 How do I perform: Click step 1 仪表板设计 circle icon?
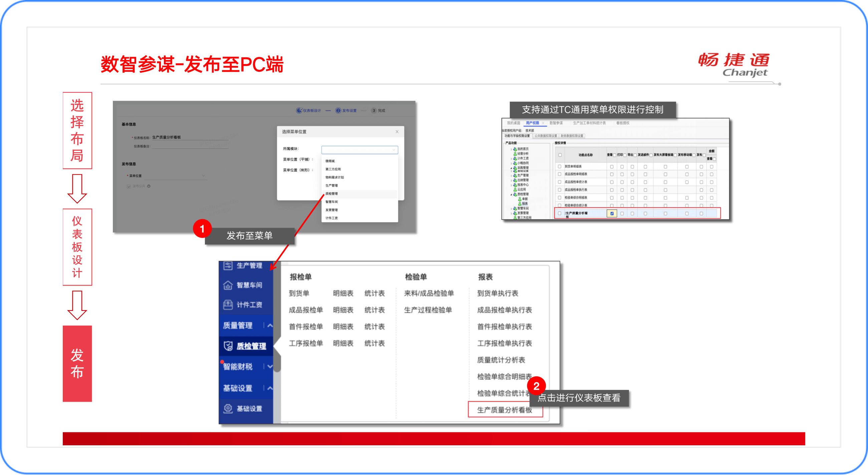(x=299, y=110)
